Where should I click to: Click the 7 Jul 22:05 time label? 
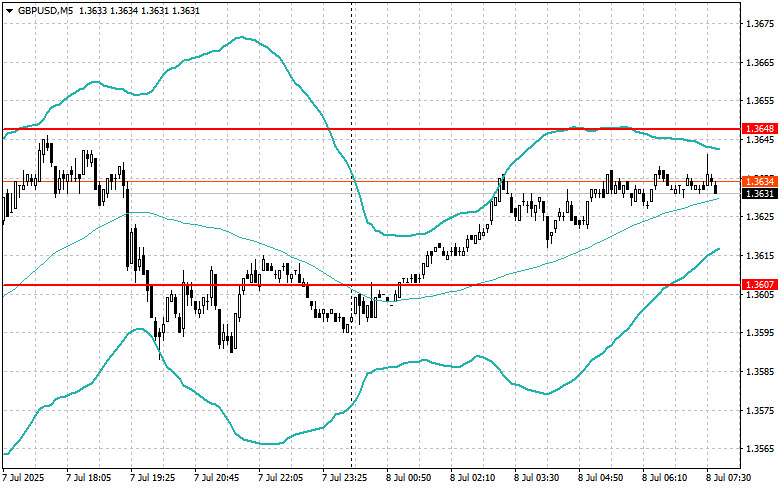pyautogui.click(x=281, y=478)
